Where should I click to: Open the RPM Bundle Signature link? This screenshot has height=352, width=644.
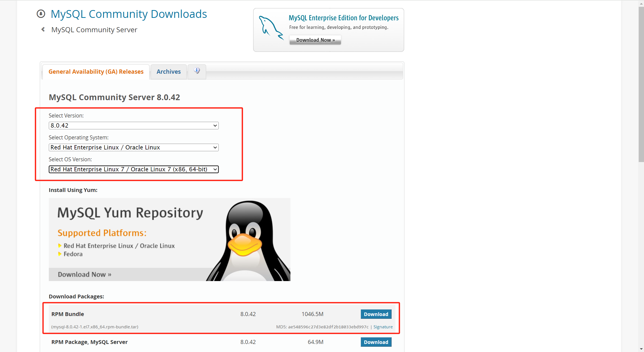(x=383, y=327)
